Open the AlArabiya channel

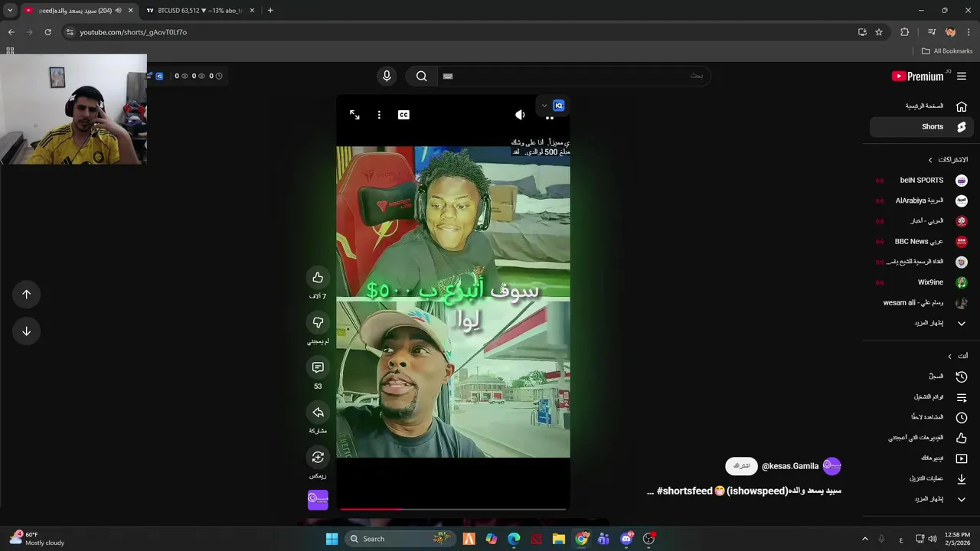tap(921, 201)
